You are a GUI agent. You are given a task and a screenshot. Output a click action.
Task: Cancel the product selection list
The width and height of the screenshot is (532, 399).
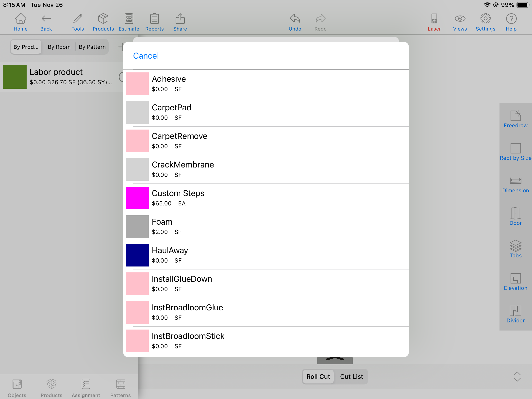(x=146, y=56)
